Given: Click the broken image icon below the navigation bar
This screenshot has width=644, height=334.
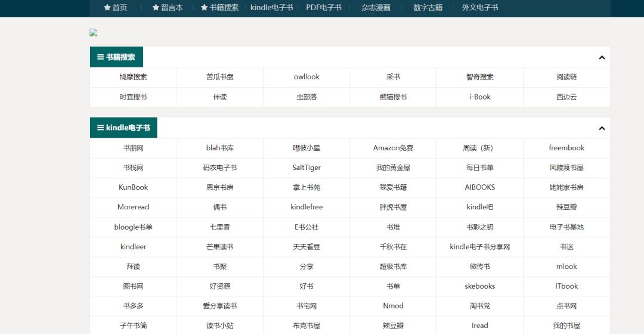Looking at the screenshot, I should 94,32.
